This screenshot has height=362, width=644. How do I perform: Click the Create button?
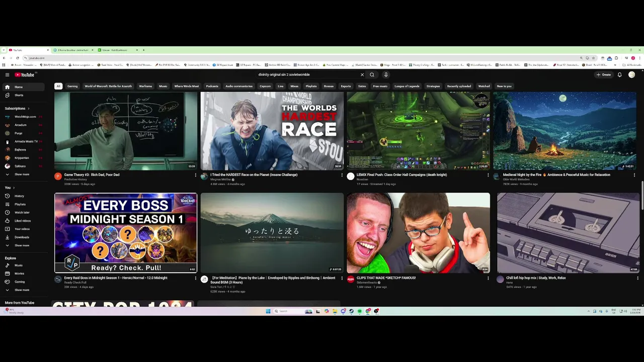(x=603, y=75)
